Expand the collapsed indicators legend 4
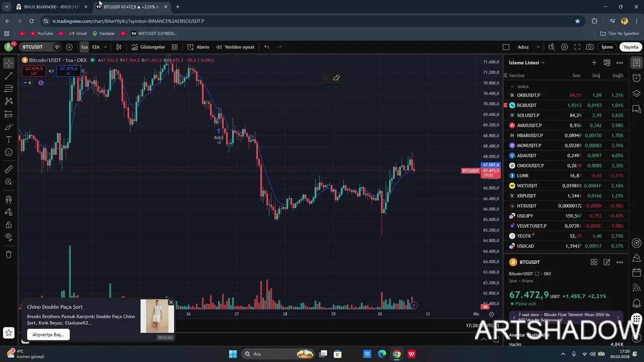This screenshot has height=362, width=644. click(x=27, y=82)
